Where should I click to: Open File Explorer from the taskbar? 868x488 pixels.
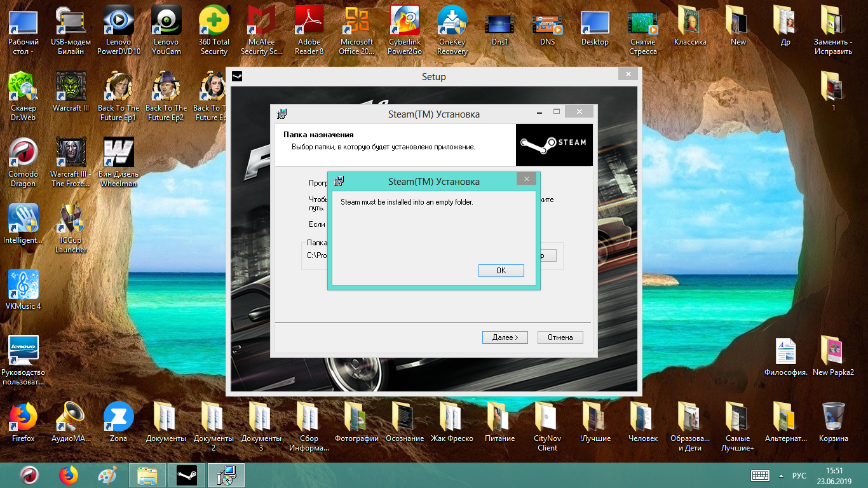pos(147,475)
